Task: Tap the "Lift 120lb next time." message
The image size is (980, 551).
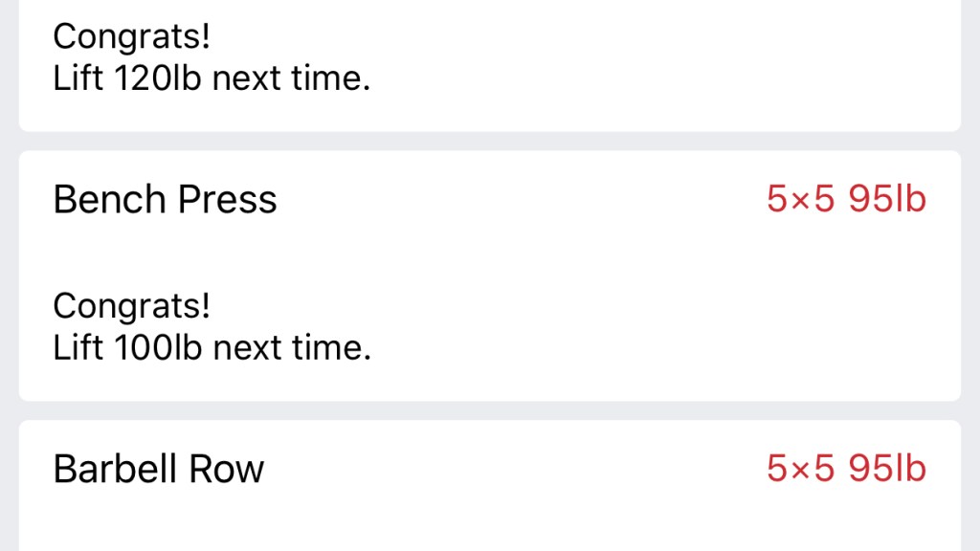Action: 212,78
